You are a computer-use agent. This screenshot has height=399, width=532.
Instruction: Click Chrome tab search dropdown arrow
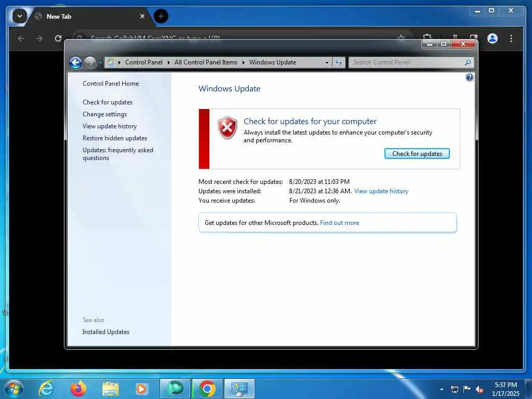tap(20, 16)
